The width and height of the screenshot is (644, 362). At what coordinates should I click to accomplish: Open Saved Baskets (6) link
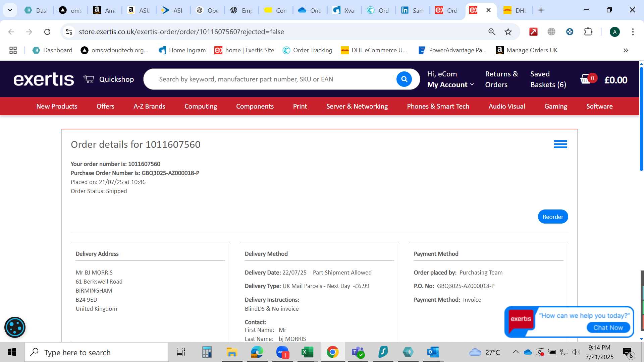click(x=548, y=79)
